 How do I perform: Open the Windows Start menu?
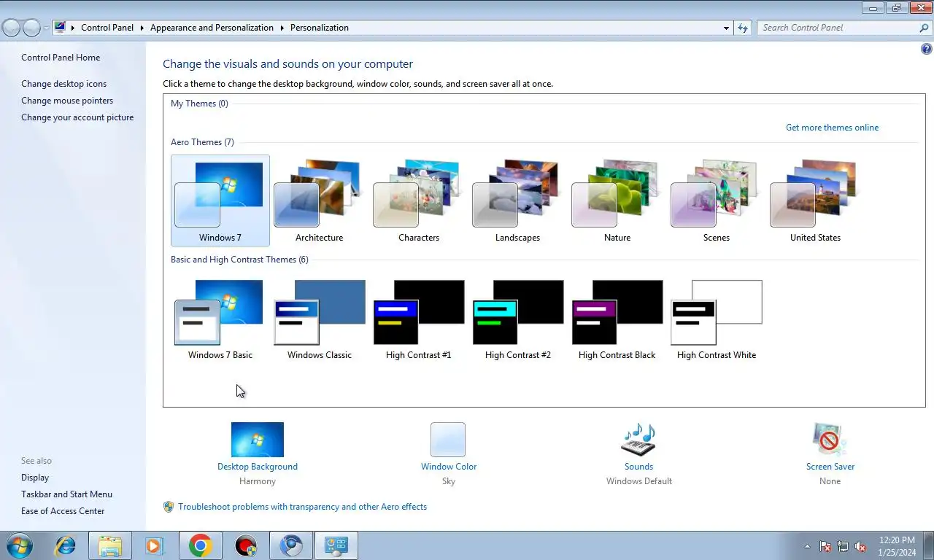19,545
